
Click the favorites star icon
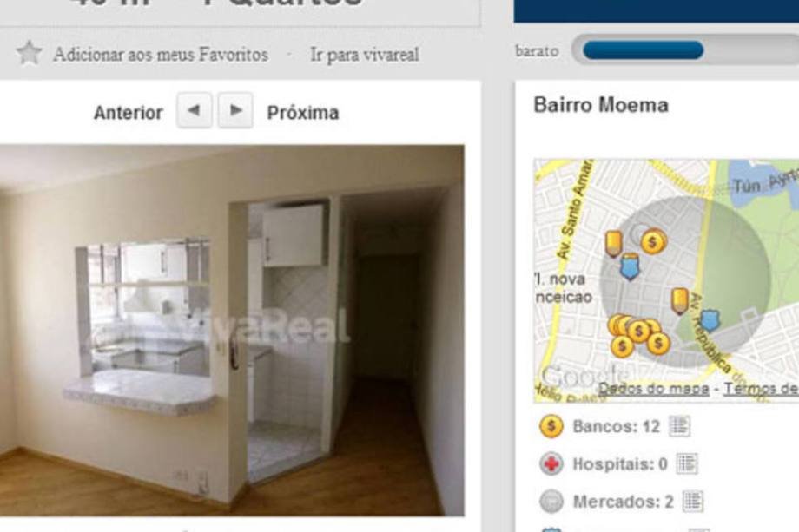[x=29, y=53]
